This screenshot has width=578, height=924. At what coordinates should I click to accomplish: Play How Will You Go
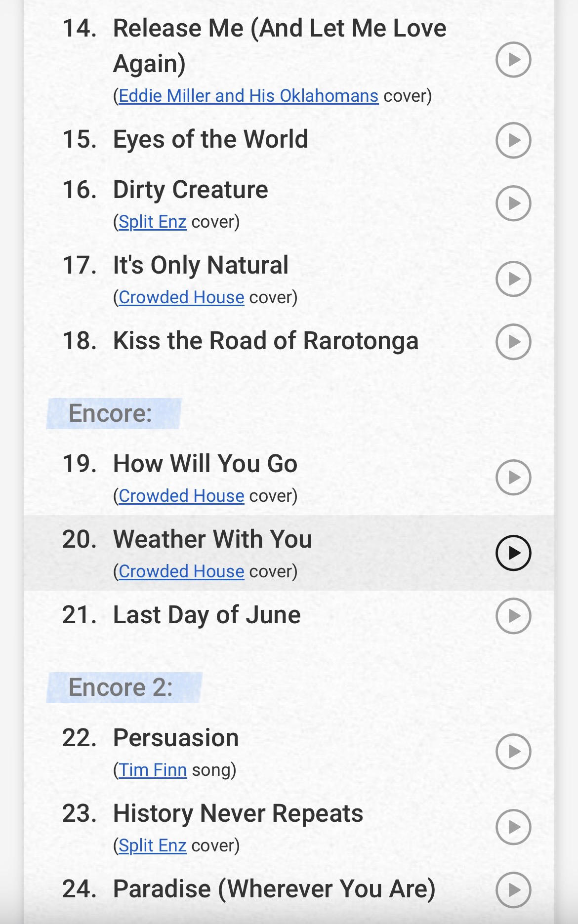point(513,477)
